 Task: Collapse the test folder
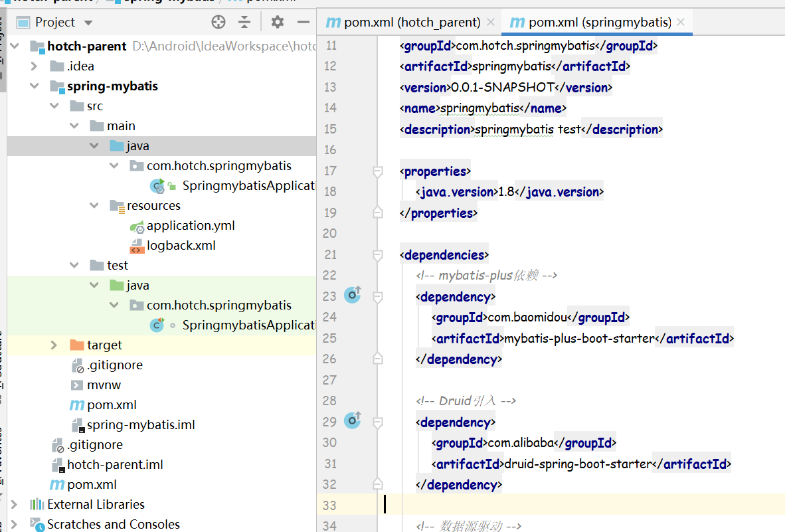click(74, 265)
